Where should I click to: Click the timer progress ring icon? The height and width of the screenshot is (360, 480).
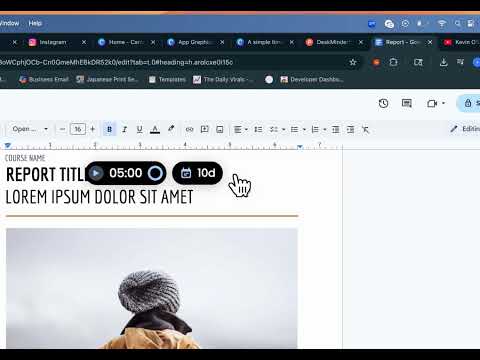[x=155, y=173]
